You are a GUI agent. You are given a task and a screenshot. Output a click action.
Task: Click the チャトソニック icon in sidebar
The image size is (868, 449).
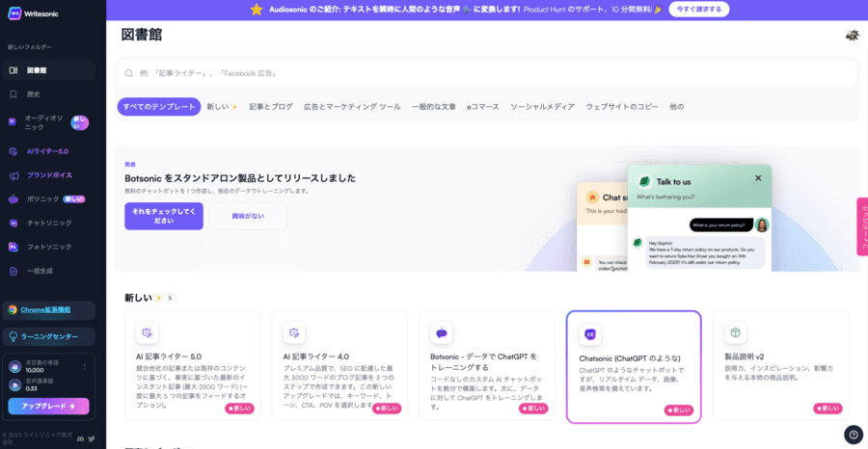point(14,223)
